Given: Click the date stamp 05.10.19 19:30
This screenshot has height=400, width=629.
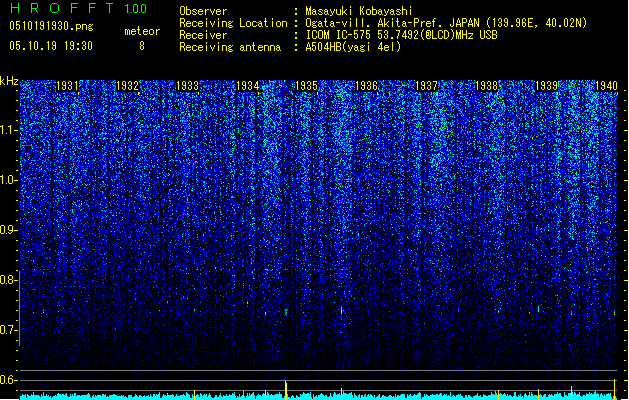Looking at the screenshot, I should tap(51, 46).
